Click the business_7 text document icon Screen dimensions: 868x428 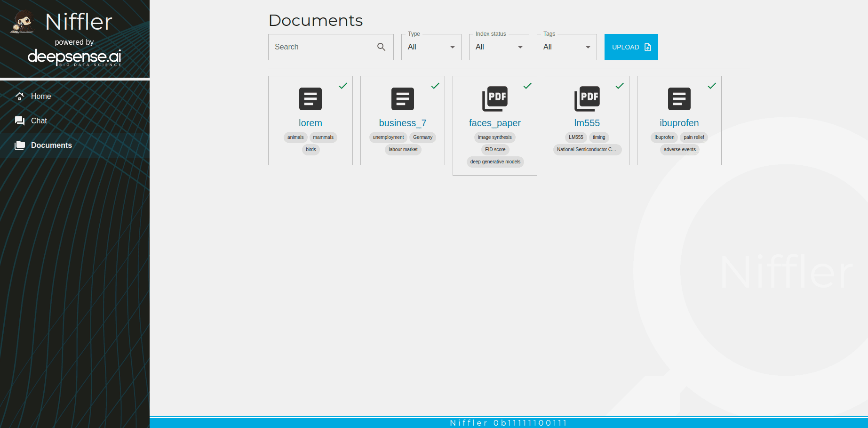click(402, 99)
